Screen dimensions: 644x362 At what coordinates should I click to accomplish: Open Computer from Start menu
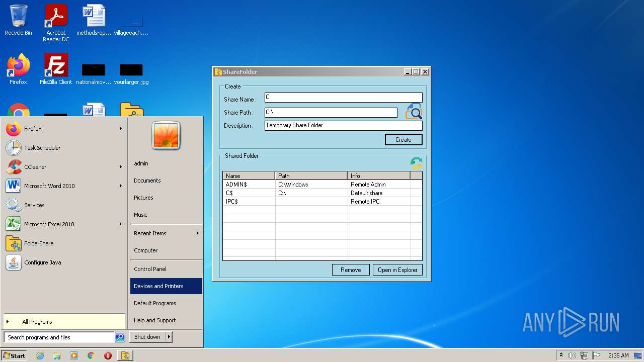(x=166, y=250)
